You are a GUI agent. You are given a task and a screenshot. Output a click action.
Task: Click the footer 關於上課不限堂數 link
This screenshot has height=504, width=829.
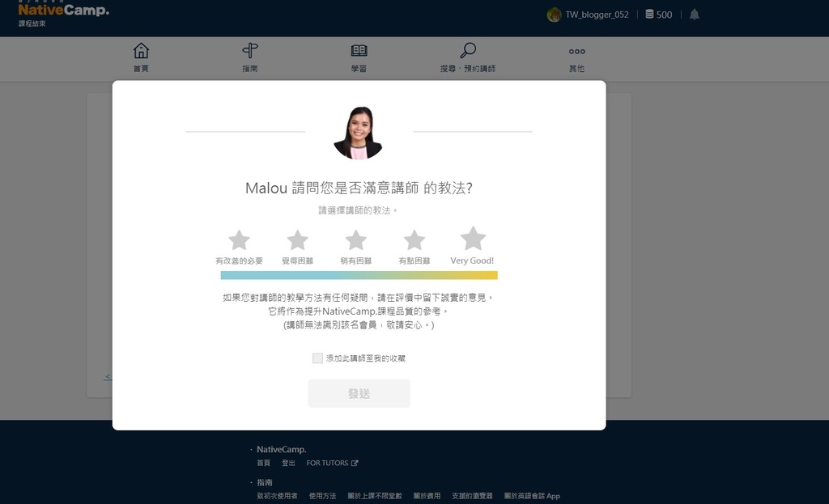point(374,496)
